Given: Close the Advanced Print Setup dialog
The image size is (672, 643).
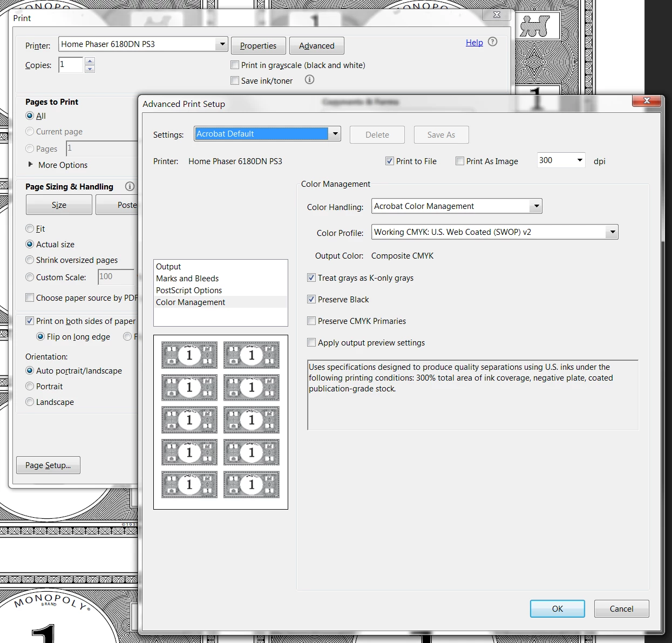Looking at the screenshot, I should (x=647, y=100).
